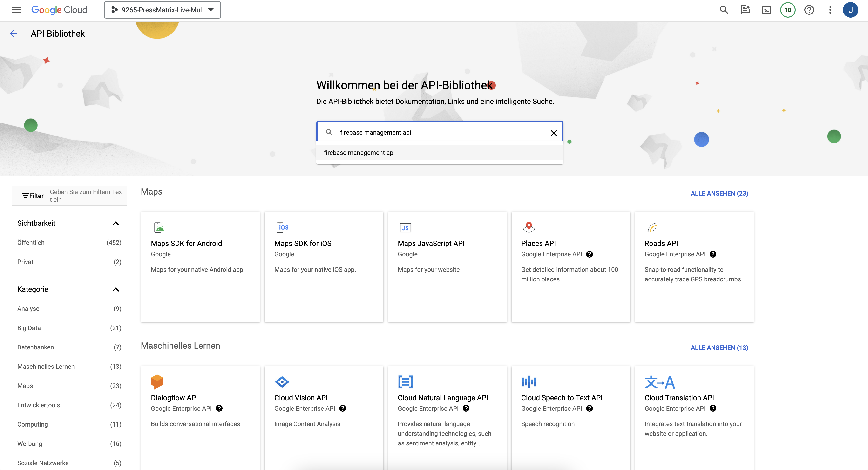This screenshot has width=868, height=470.
Task: Open Maps SDK for iOS card title
Action: coord(303,243)
